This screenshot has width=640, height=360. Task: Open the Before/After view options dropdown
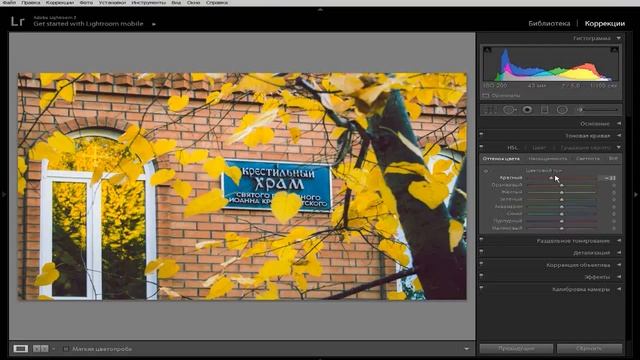pos(53,349)
